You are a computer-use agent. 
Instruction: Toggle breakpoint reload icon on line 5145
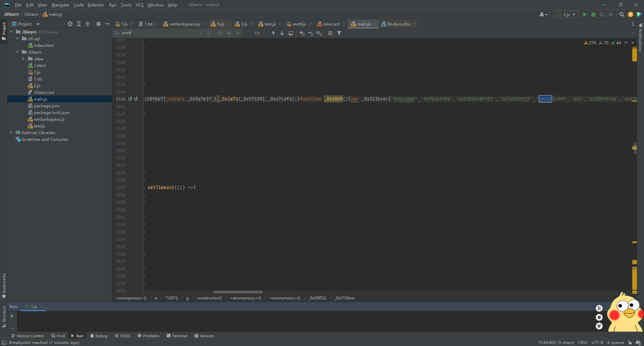pos(130,99)
